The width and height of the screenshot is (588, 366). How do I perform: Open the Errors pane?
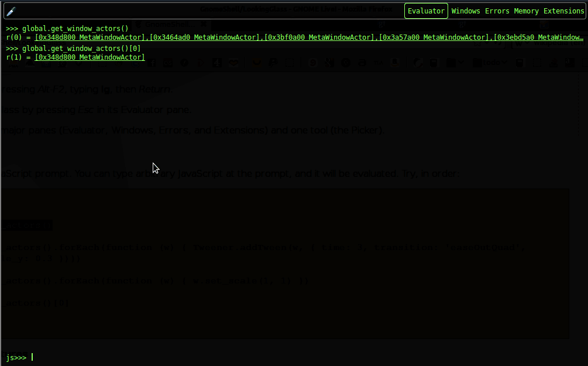click(x=497, y=11)
